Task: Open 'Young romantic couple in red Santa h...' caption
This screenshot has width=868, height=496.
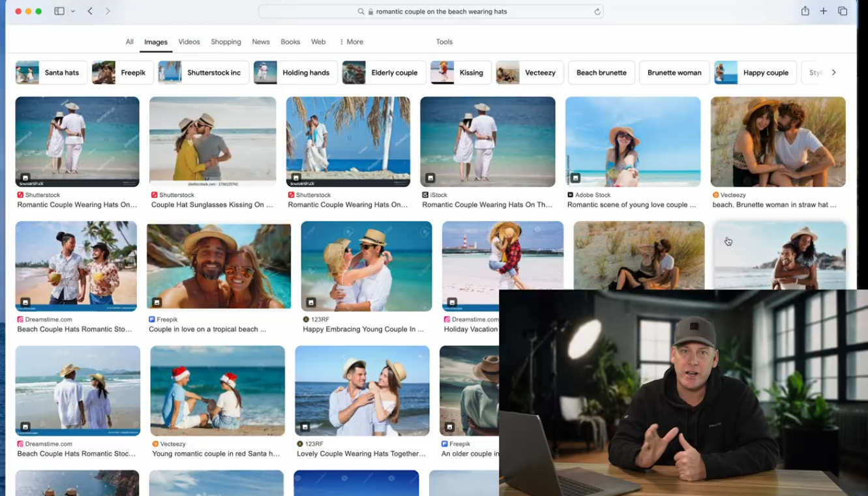Action: (x=216, y=454)
